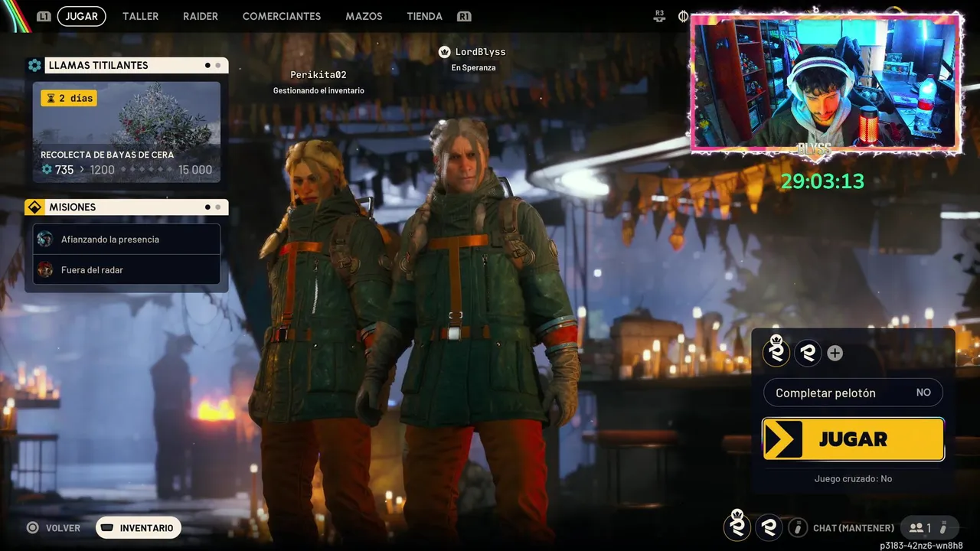
Task: Click the MISIONES diamond icon
Action: click(x=34, y=207)
